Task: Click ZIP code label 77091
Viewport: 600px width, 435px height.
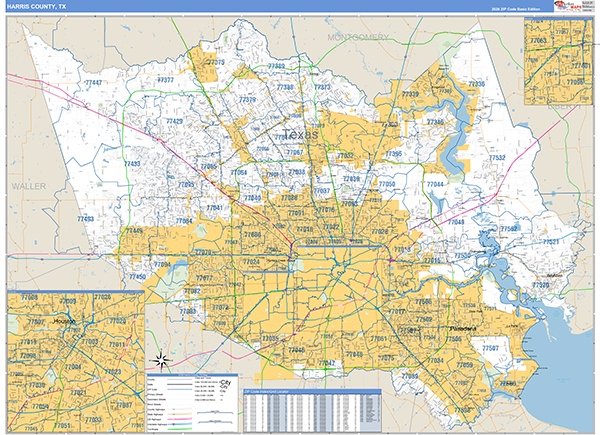Action: (296, 213)
